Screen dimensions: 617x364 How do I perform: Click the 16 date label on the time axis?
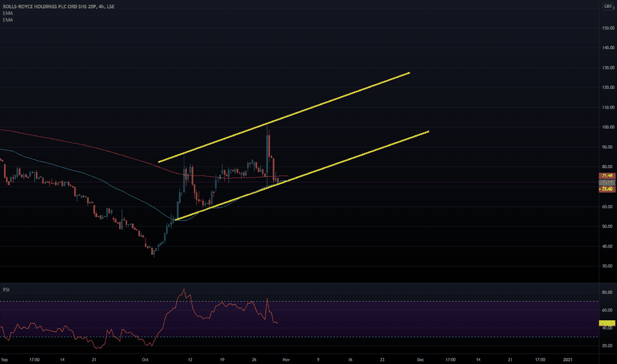pos(350,359)
